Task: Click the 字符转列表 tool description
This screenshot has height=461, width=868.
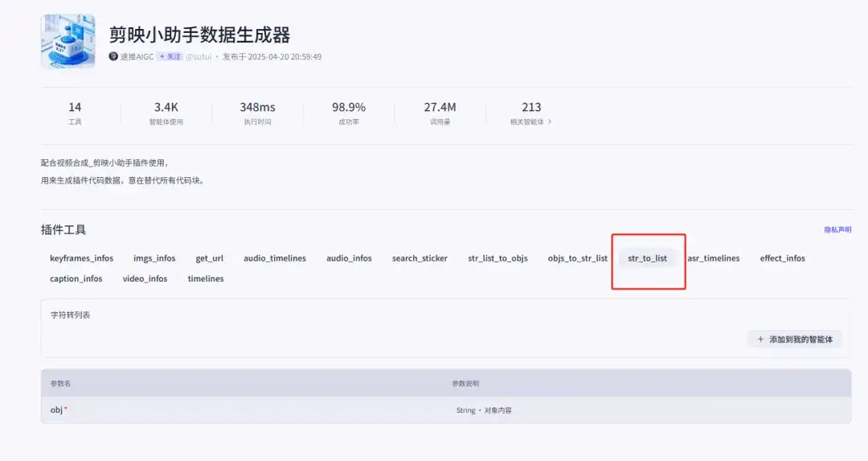Action: [70, 315]
